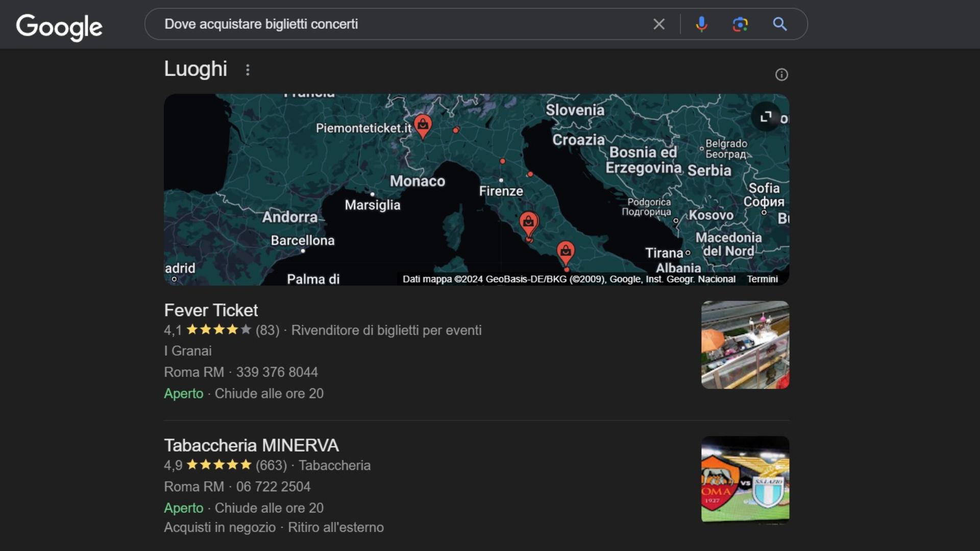Expand the map to full view

click(766, 117)
